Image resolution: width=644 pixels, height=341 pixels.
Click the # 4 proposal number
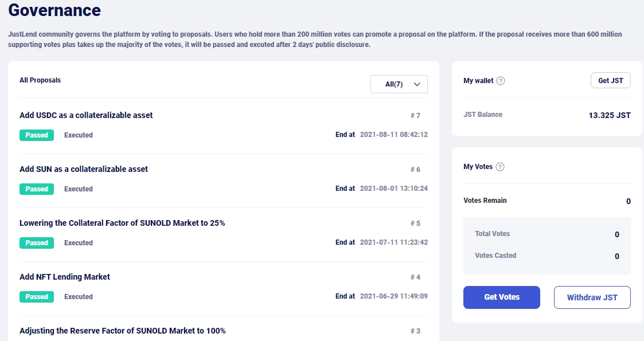[415, 277]
